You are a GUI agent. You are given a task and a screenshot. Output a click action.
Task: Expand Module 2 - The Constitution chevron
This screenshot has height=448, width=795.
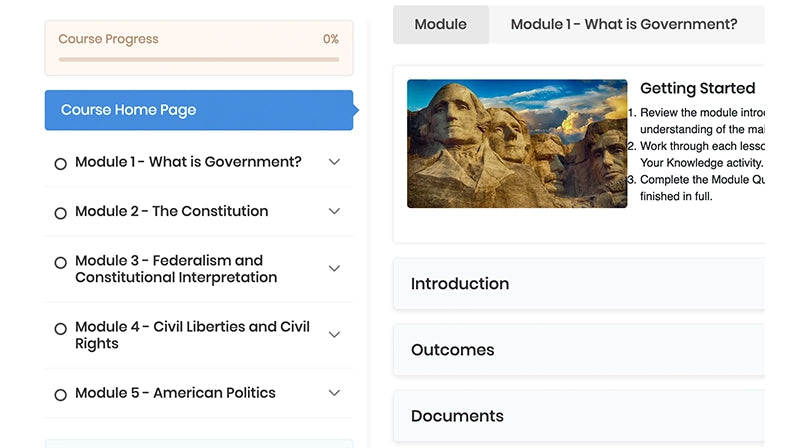point(334,212)
